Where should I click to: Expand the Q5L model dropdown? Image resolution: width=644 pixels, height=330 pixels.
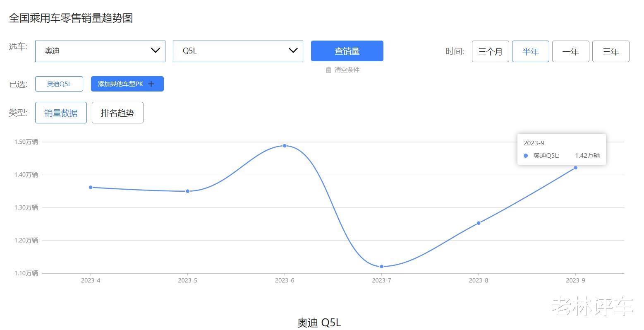click(238, 51)
